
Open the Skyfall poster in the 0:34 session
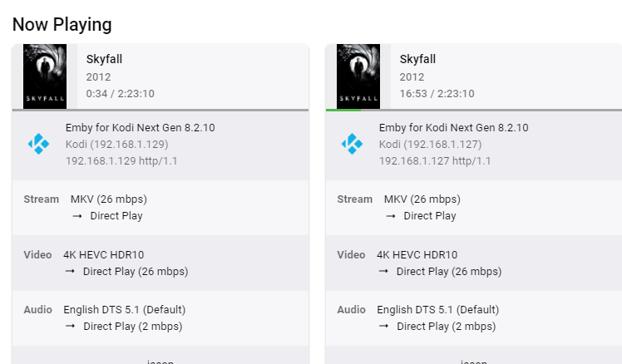click(x=45, y=76)
